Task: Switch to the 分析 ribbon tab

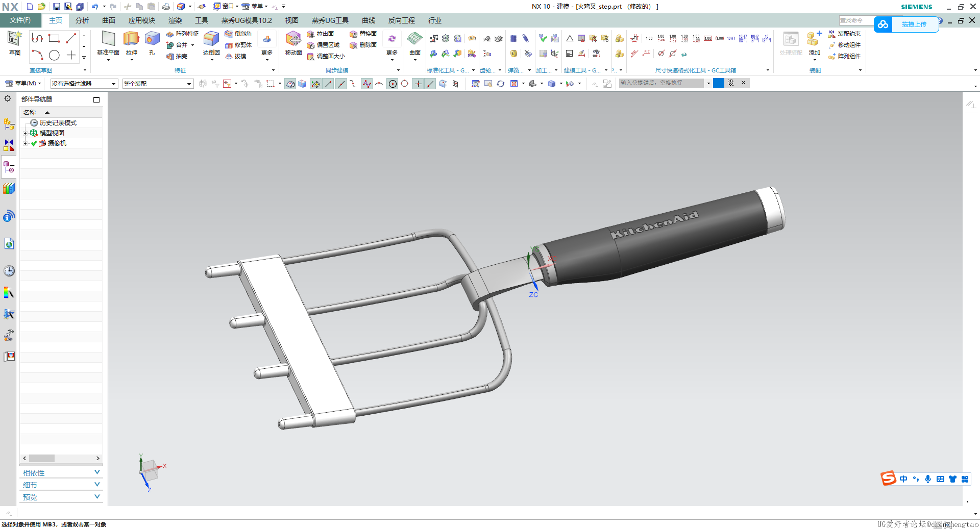Action: click(x=82, y=20)
